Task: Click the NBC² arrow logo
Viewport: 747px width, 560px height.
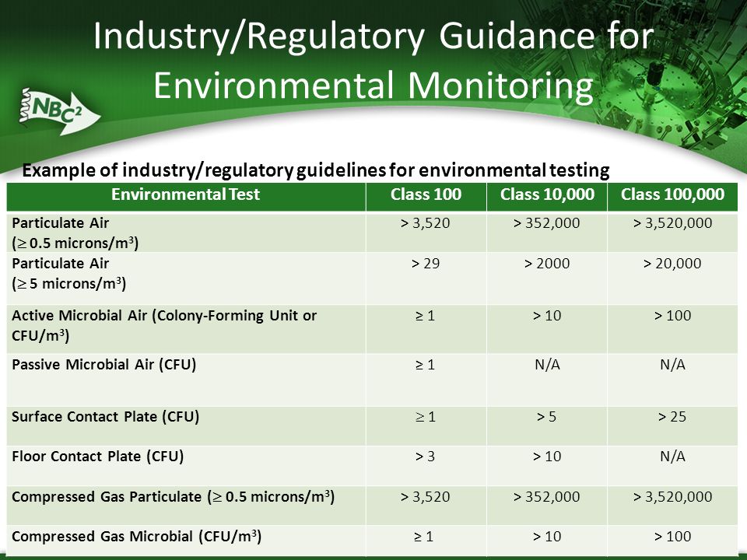Action: pos(60,110)
